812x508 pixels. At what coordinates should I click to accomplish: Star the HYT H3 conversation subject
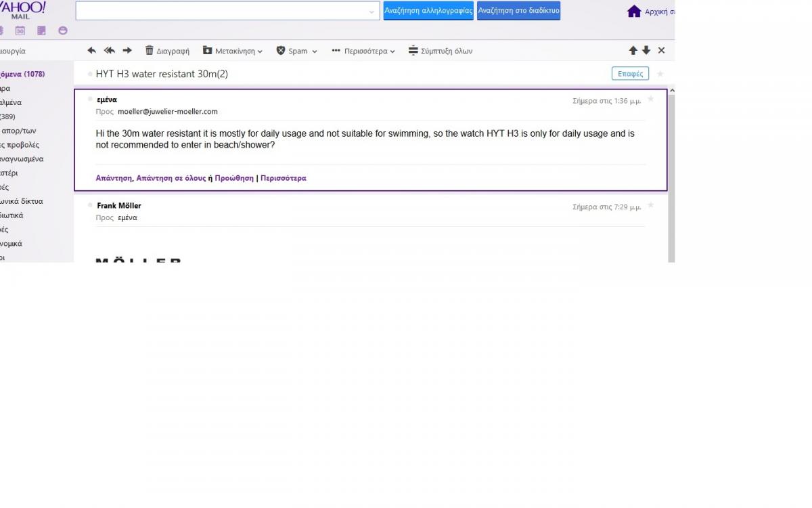pyautogui.click(x=660, y=74)
